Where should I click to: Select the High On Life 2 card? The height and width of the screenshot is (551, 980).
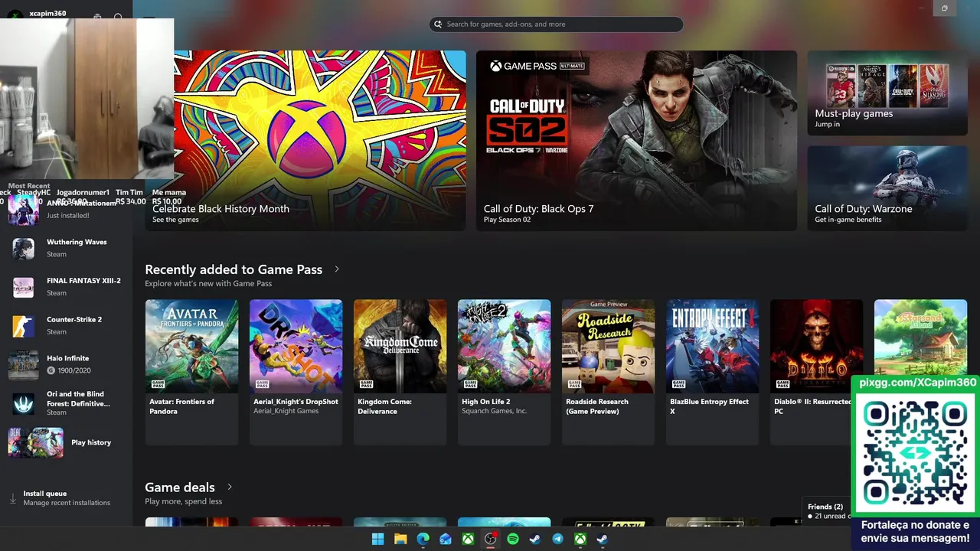pyautogui.click(x=504, y=372)
